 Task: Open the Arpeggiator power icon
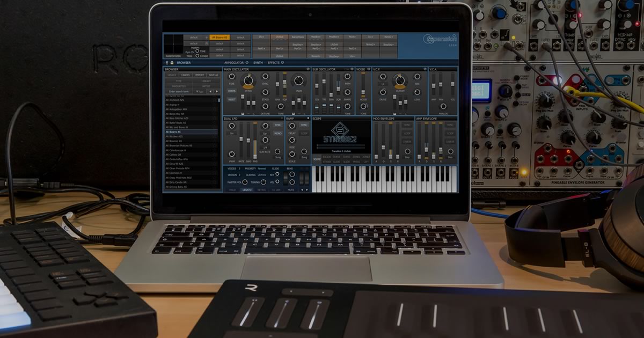[x=246, y=63]
